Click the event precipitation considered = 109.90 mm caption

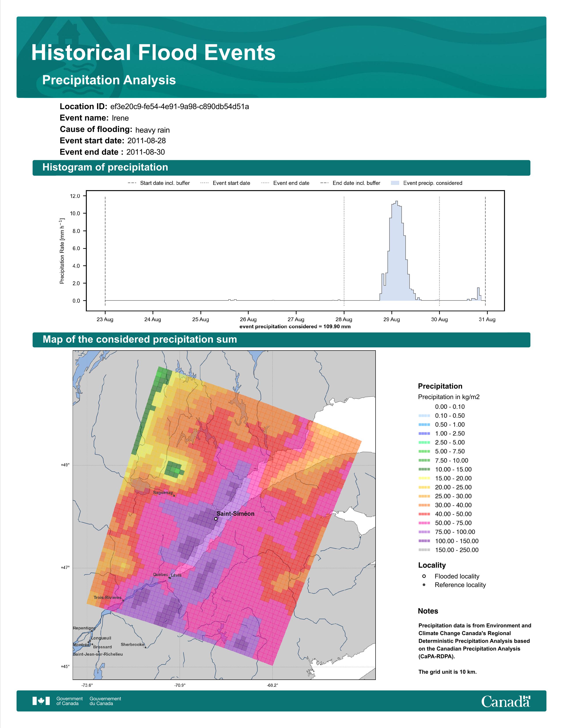click(x=295, y=327)
